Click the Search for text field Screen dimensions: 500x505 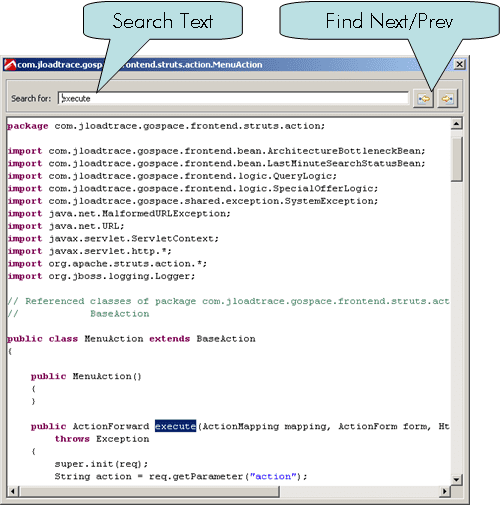(x=233, y=98)
